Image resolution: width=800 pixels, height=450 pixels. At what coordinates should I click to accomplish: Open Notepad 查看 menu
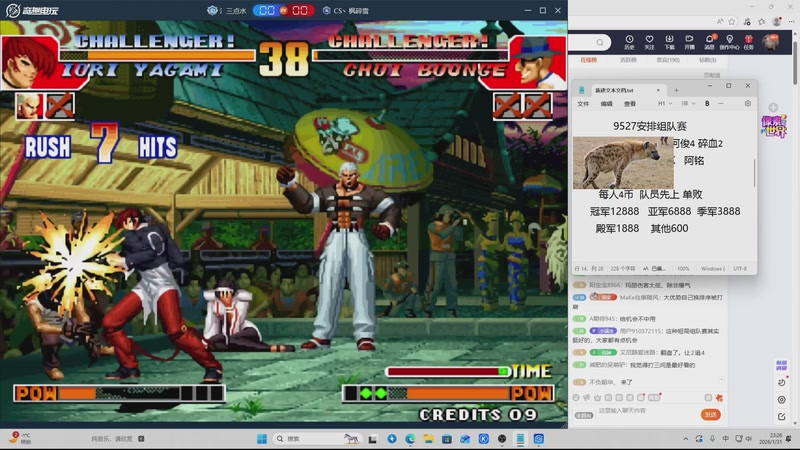tap(630, 104)
